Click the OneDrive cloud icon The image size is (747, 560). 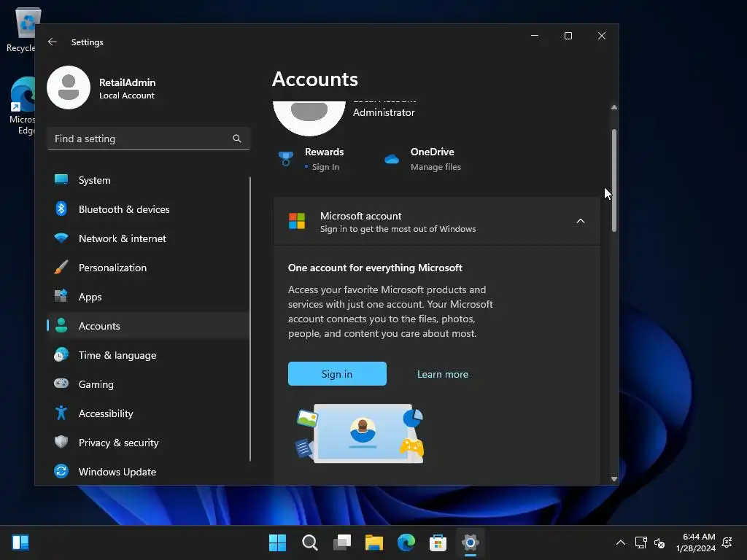(392, 159)
